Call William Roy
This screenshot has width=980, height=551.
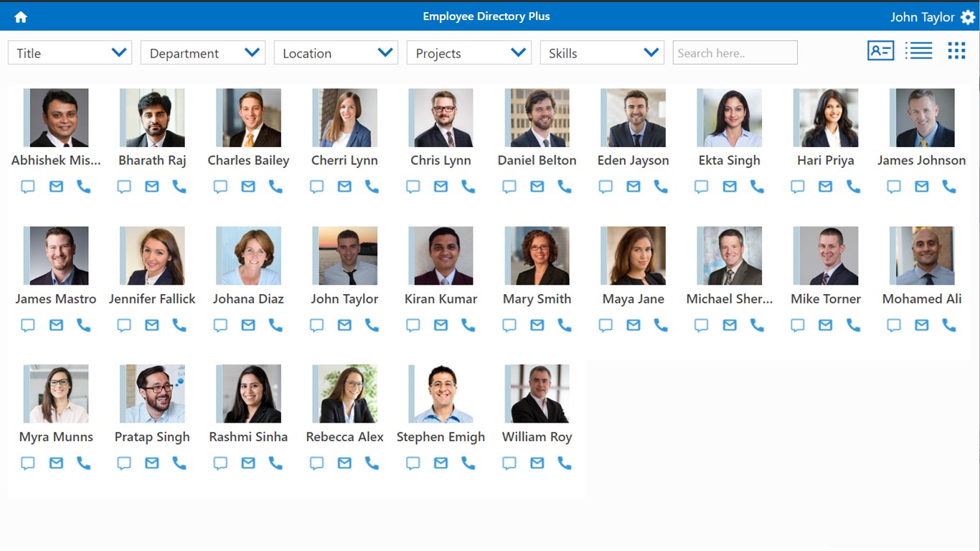pos(565,463)
